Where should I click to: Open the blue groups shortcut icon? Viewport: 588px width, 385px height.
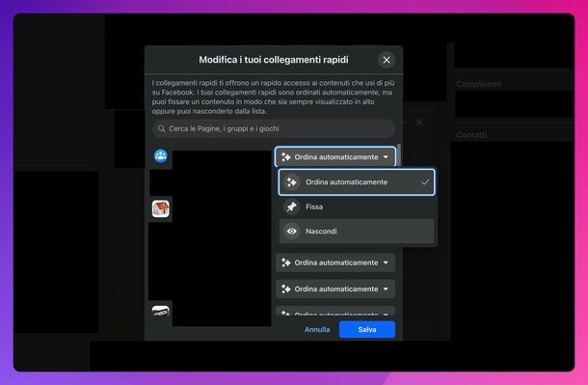coord(161,155)
